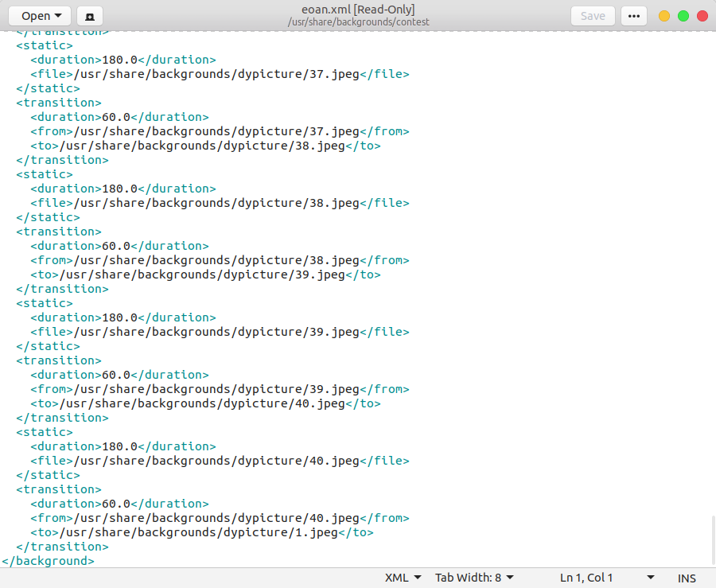
Task: Click the 'to' line for 40.jpeg
Action: (x=205, y=403)
